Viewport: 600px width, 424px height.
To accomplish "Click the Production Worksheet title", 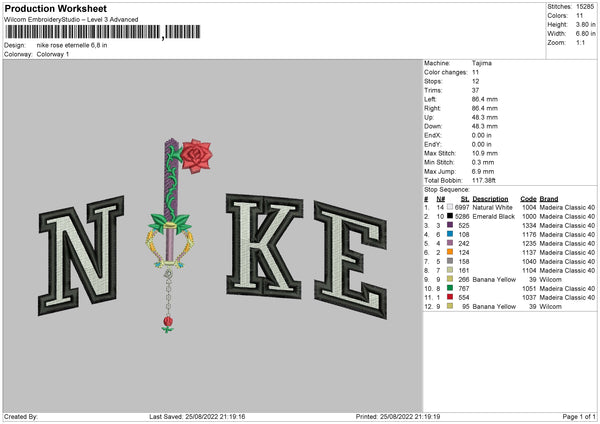I will (55, 8).
